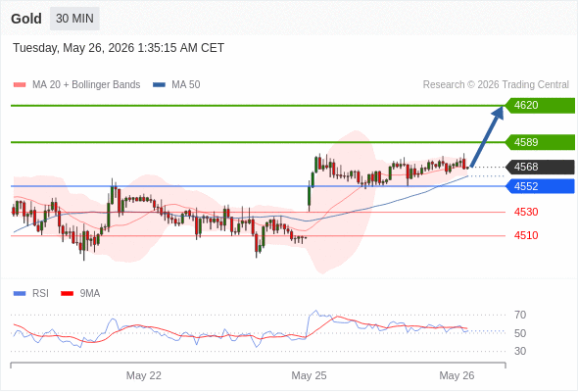Click the blue 4552 pivot price tag
Viewport: 578px width, 392px height.
(540, 186)
